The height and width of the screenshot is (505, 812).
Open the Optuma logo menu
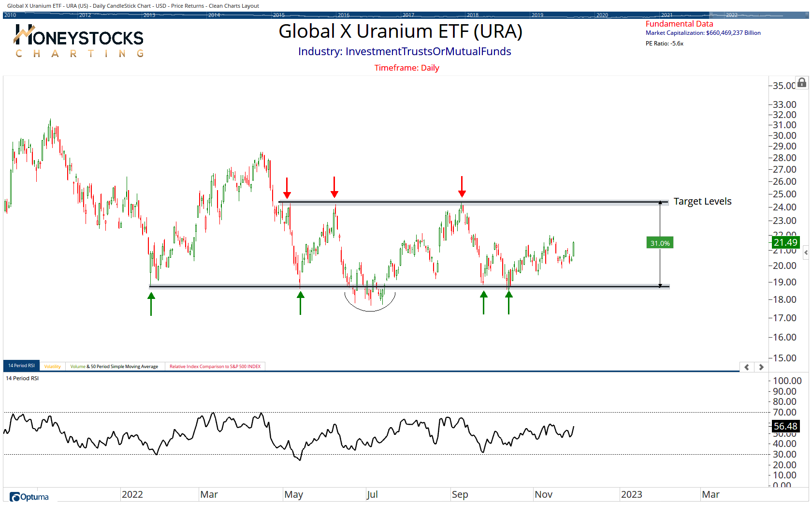click(29, 497)
